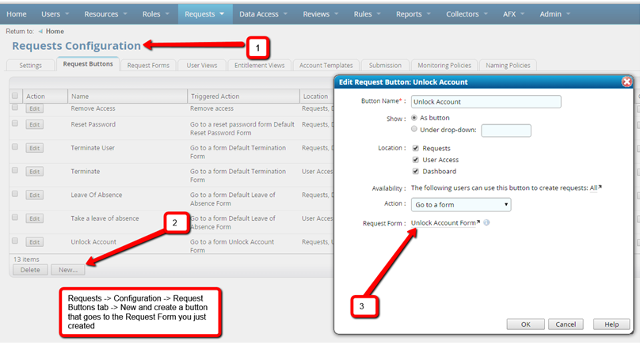This screenshot has height=345, width=644.
Task: Toggle the User Access location checkbox
Action: [416, 160]
